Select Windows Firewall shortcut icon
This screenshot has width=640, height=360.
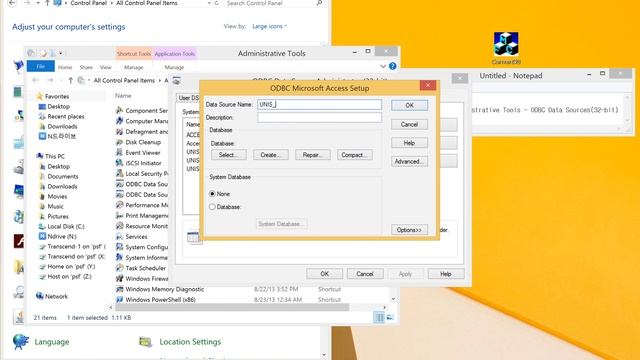120,278
